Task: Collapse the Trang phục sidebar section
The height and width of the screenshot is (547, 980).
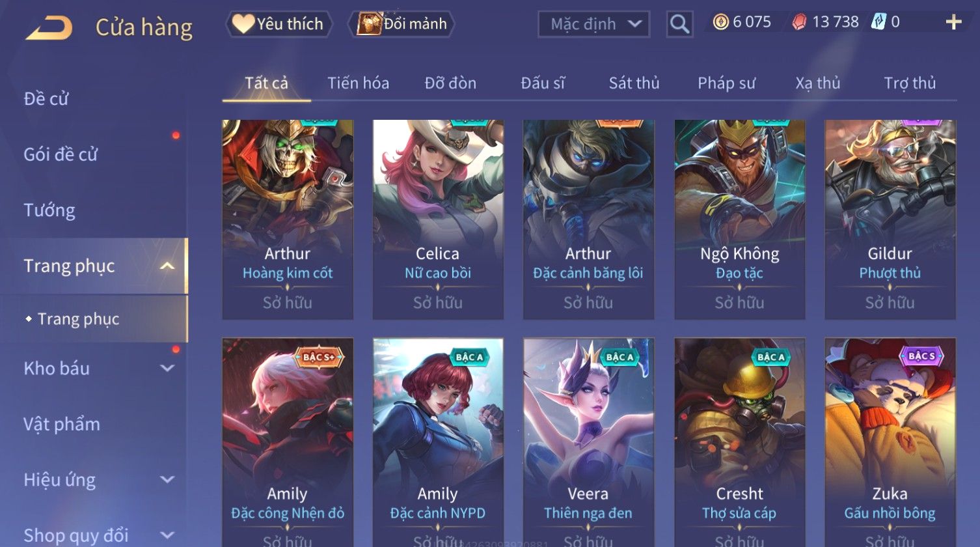Action: (x=167, y=266)
